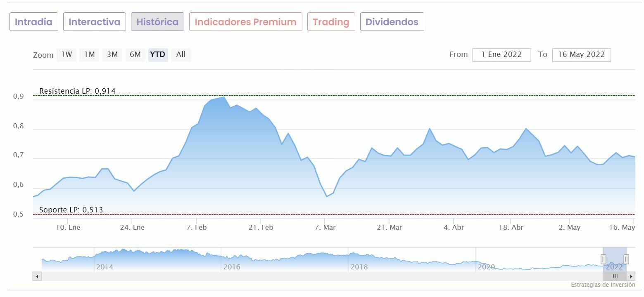This screenshot has height=297, width=644.
Task: Grab the left navigator range handle
Action: tap(603, 259)
